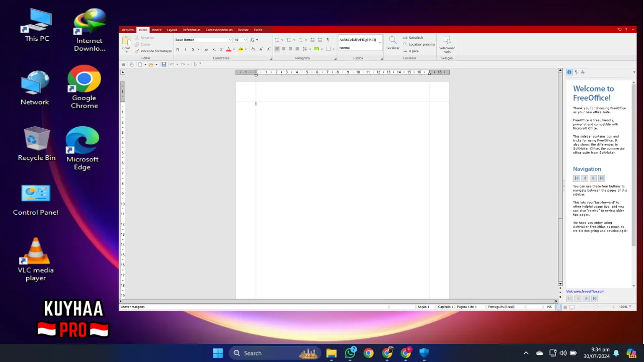This screenshot has width=644, height=362.
Task: Open highlight color dropdown arrow
Action: click(x=246, y=49)
